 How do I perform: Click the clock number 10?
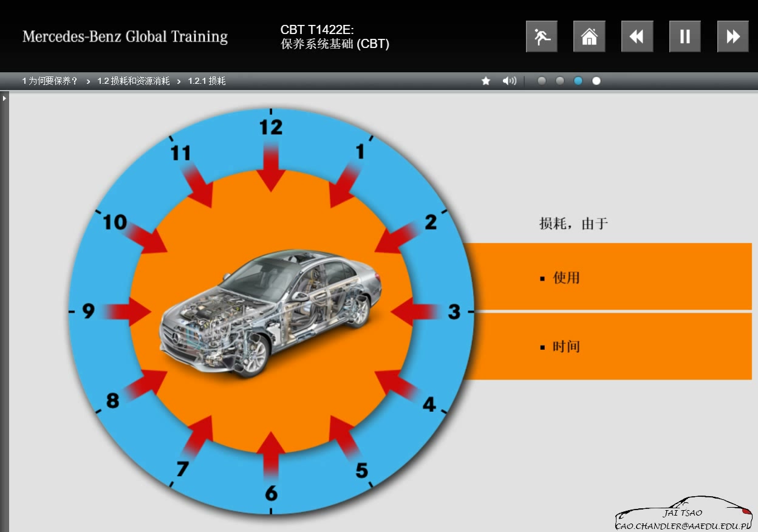pos(115,222)
